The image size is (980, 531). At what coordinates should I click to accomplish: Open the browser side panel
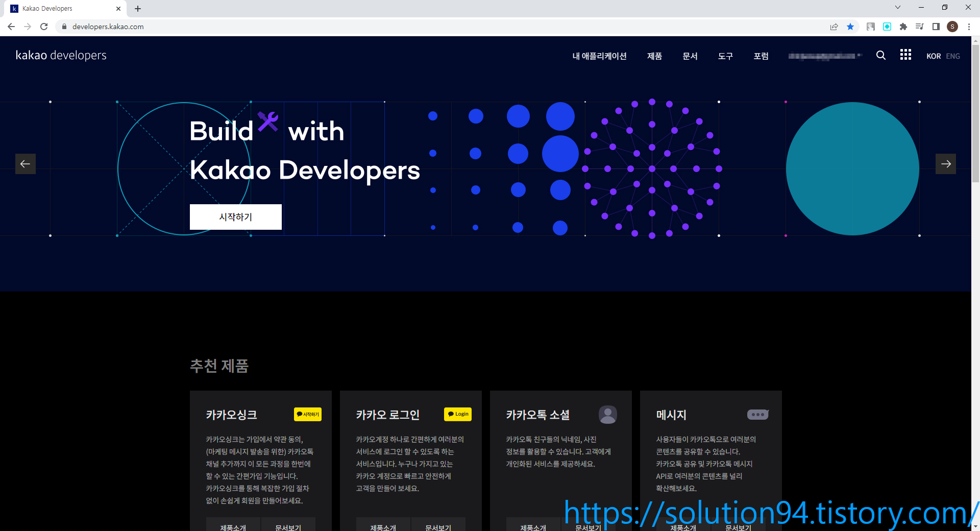tap(936, 27)
